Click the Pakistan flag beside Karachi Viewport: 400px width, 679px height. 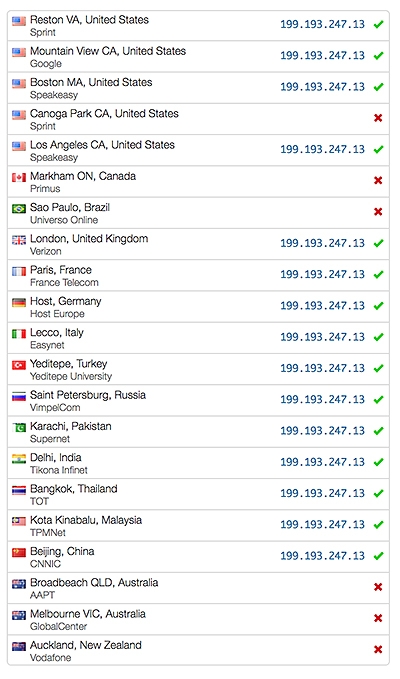pyautogui.click(x=19, y=427)
